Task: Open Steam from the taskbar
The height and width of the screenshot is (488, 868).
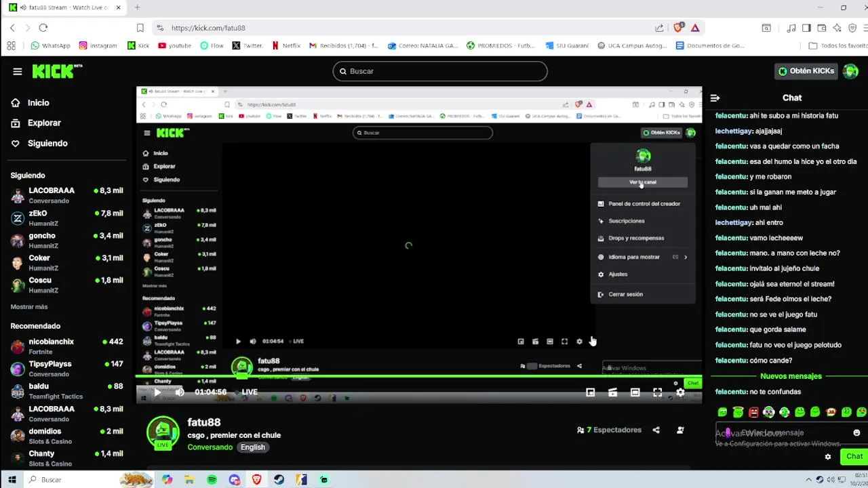Action: 279,480
